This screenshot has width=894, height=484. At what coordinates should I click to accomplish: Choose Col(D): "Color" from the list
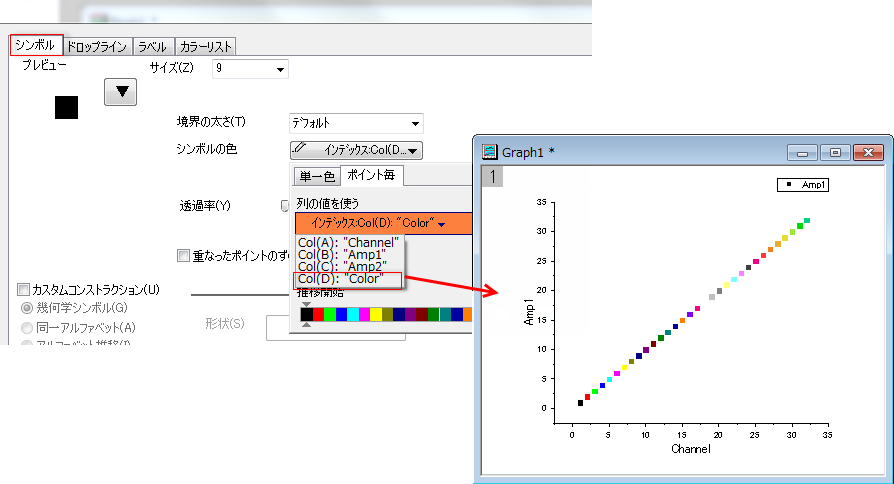tap(348, 279)
